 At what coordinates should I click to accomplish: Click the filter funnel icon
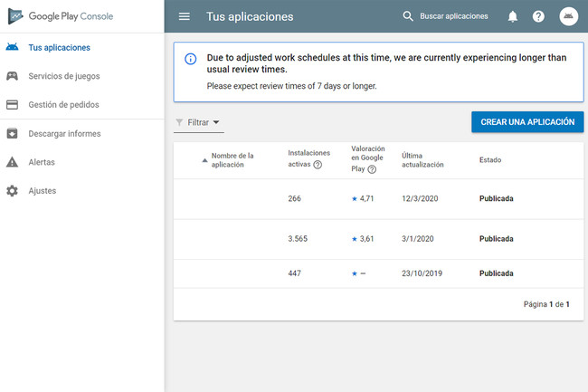tap(179, 122)
